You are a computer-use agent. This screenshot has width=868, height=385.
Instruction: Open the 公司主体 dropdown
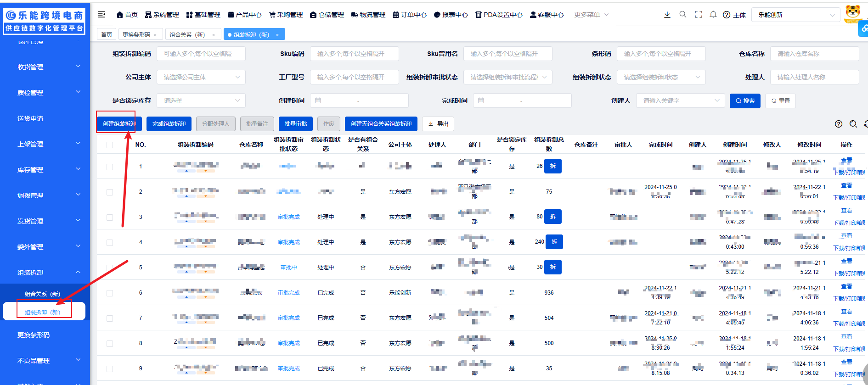[201, 77]
